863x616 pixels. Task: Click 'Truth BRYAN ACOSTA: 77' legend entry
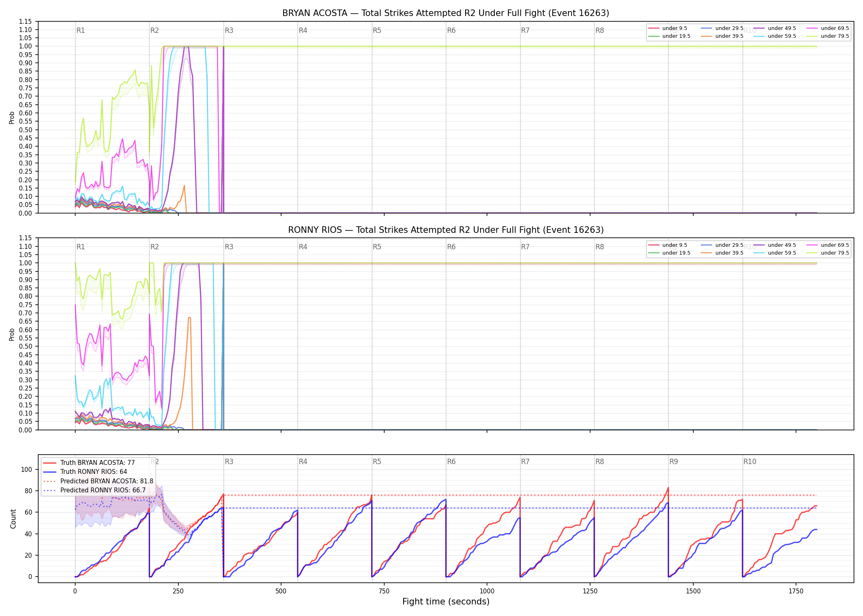(x=89, y=463)
